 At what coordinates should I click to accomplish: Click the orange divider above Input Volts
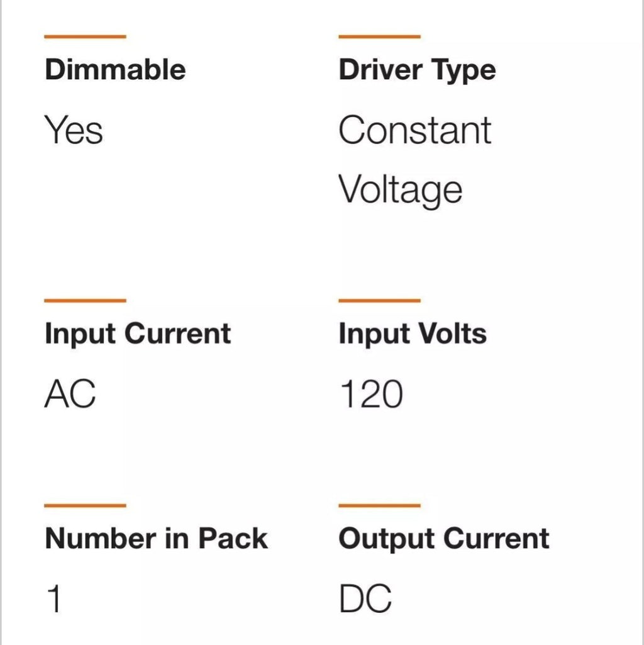[379, 301]
